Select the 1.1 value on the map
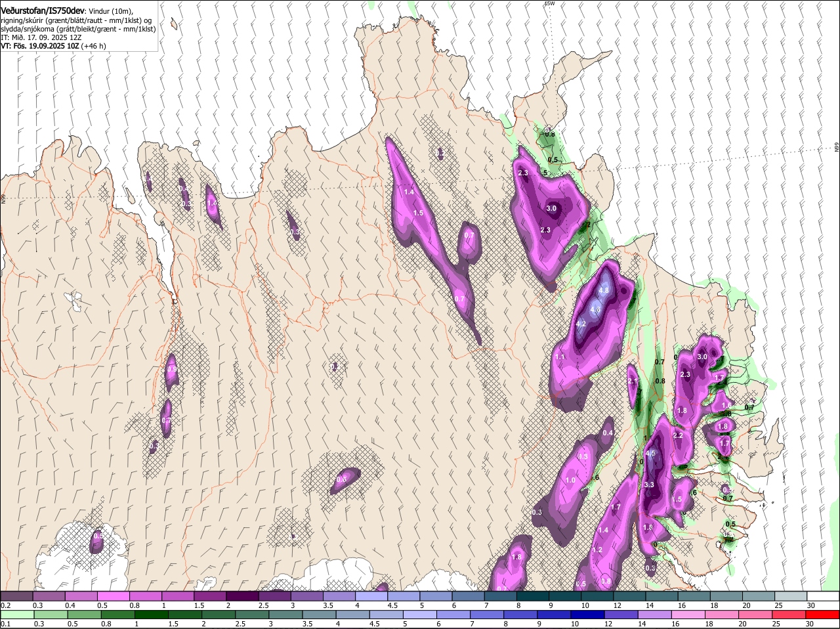The height and width of the screenshot is (629, 840). pyautogui.click(x=560, y=357)
